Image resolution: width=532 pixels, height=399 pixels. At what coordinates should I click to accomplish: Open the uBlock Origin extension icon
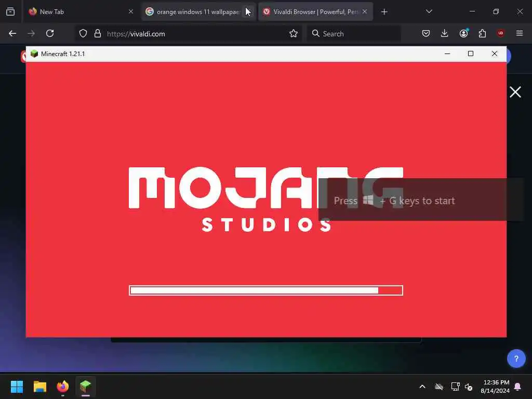tap(501, 33)
